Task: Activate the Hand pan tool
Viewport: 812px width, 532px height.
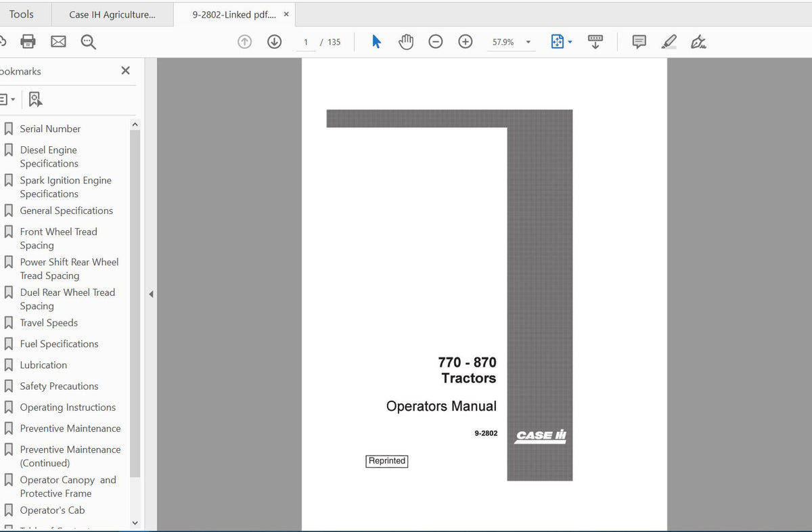Action: click(406, 42)
